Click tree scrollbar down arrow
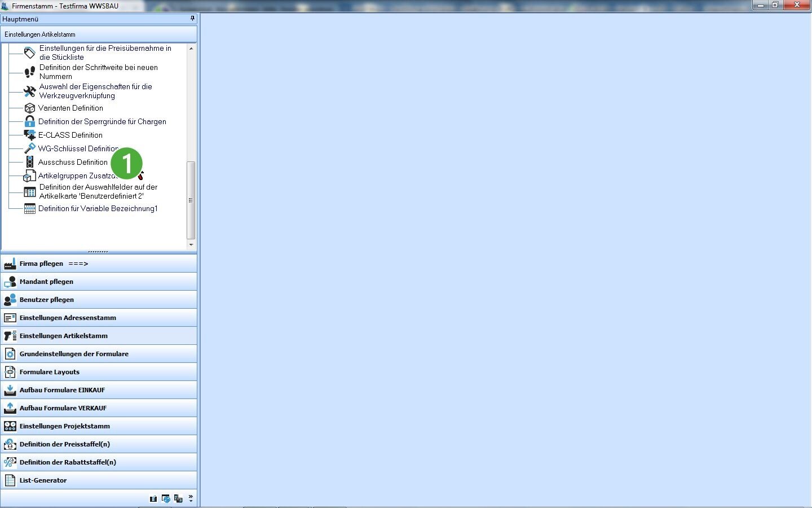Image resolution: width=812 pixels, height=508 pixels. tap(191, 244)
